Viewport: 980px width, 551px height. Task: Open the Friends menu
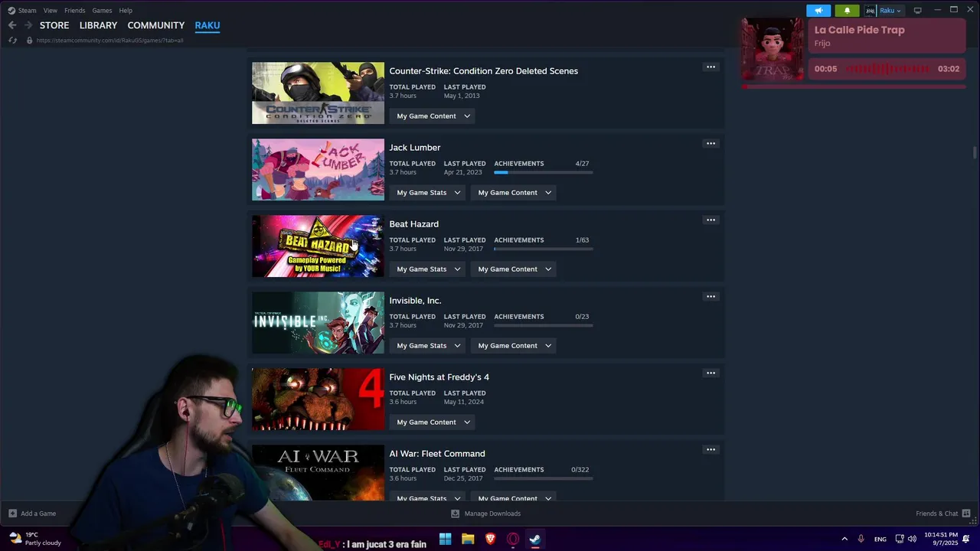coord(75,11)
